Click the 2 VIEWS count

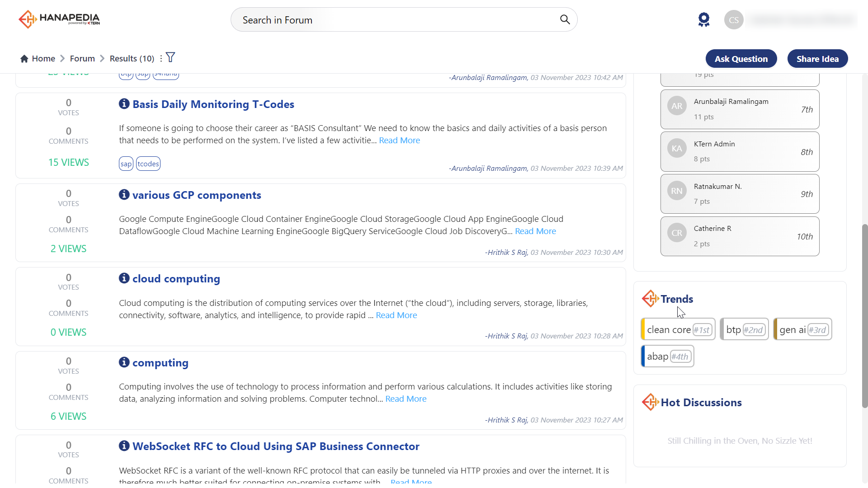pyautogui.click(x=68, y=249)
